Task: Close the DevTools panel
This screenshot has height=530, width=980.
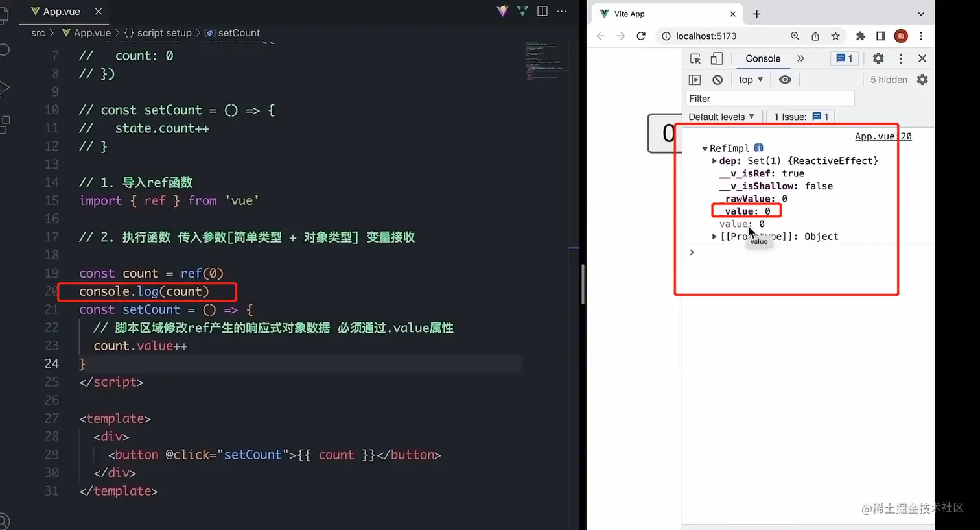Action: click(922, 58)
